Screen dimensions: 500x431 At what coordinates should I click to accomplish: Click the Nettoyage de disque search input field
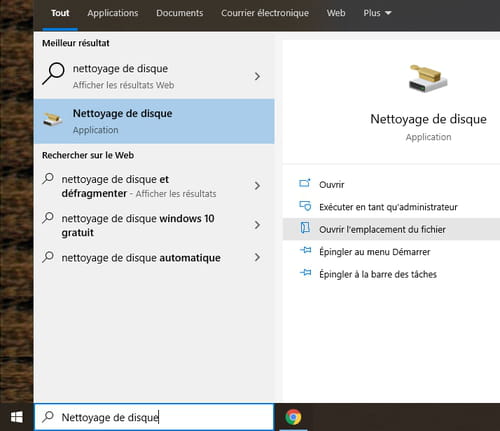coord(154,417)
